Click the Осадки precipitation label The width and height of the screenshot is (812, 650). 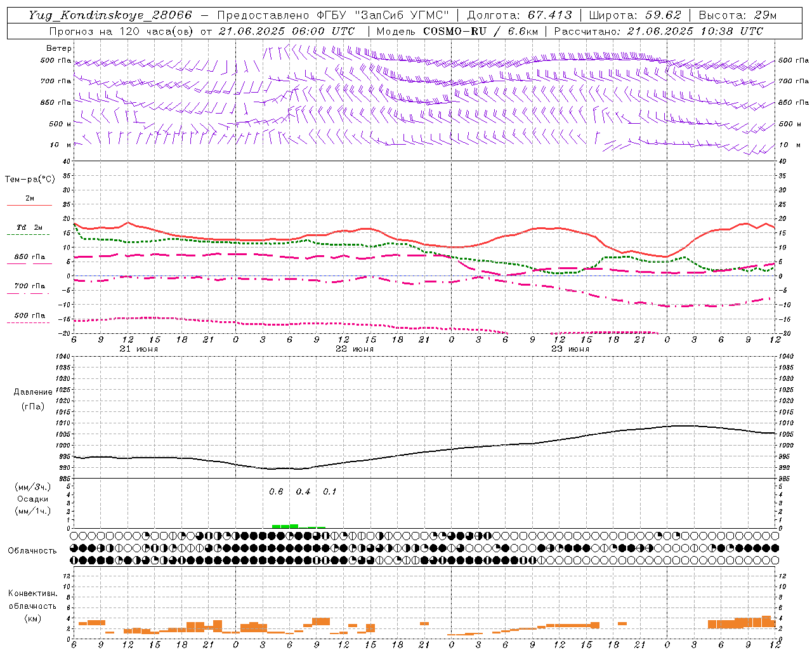(x=33, y=499)
